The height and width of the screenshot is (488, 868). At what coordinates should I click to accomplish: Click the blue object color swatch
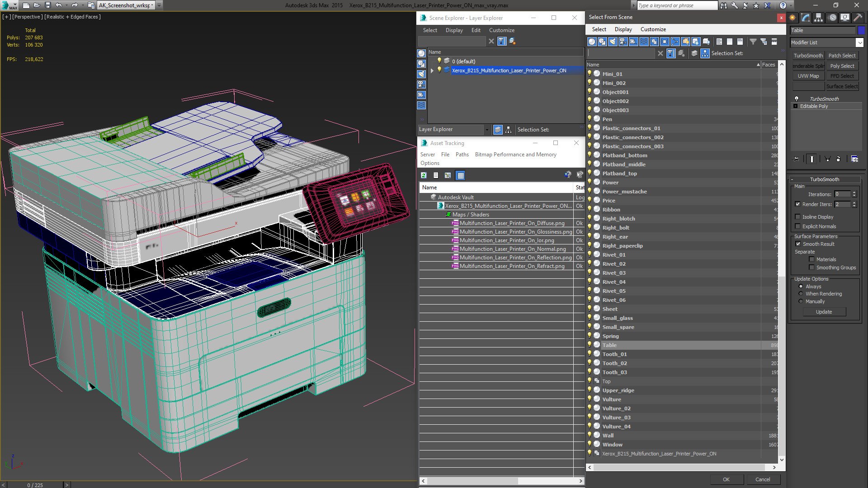(861, 30)
